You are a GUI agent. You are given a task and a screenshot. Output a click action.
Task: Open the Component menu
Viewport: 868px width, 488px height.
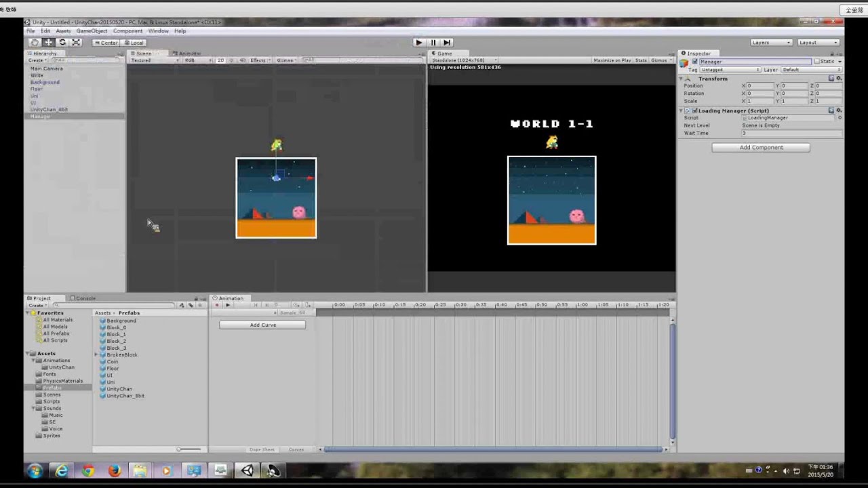pyautogui.click(x=127, y=31)
